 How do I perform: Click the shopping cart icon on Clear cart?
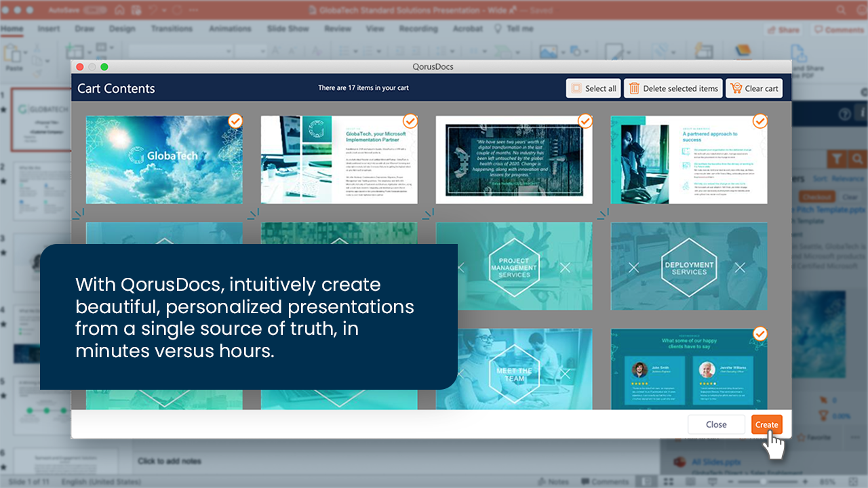pyautogui.click(x=736, y=87)
